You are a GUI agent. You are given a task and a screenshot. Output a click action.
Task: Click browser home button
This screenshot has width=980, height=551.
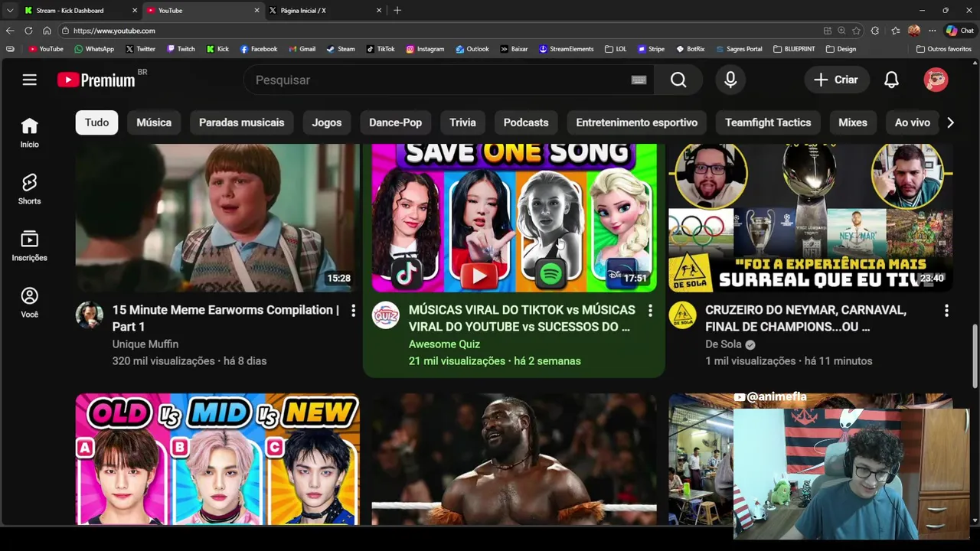pyautogui.click(x=47, y=31)
